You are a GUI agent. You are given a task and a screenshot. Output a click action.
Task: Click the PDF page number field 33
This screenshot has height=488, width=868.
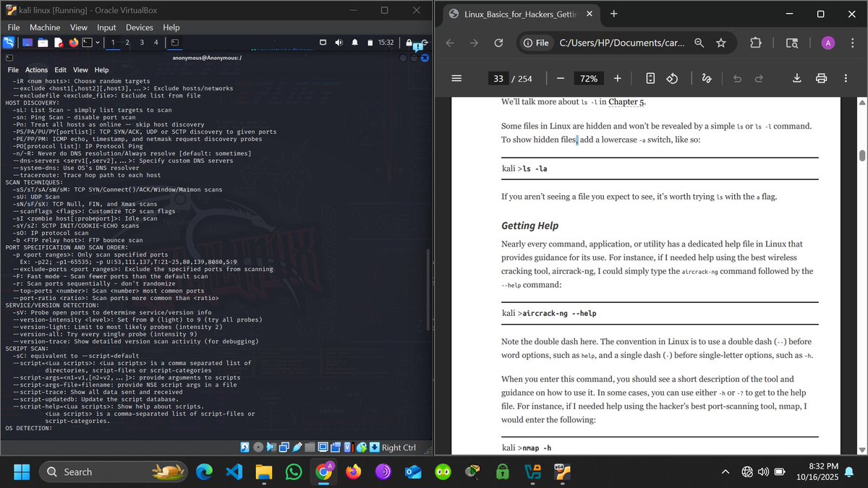[498, 78]
